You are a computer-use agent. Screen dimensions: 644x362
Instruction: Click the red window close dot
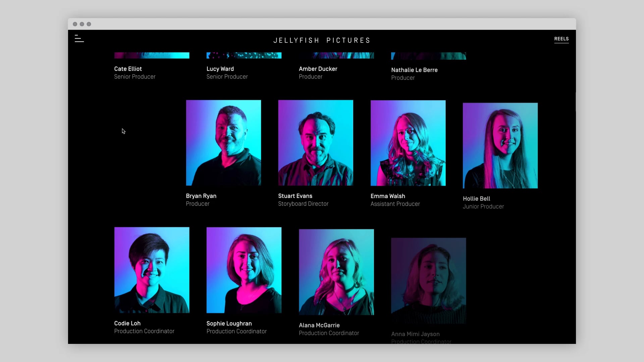[75, 24]
